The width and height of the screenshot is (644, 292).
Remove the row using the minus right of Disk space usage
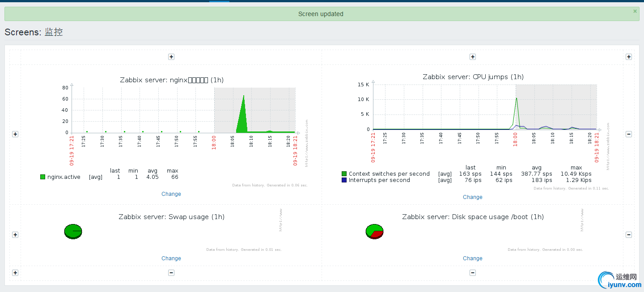(x=629, y=235)
